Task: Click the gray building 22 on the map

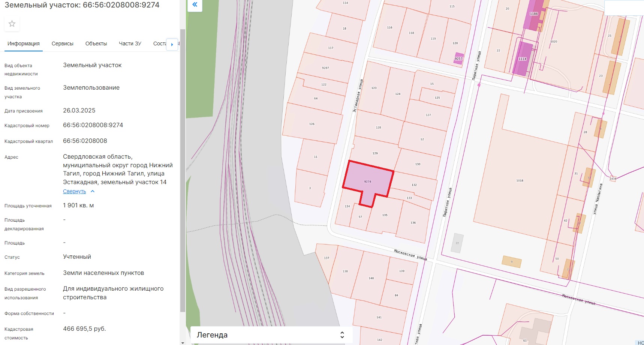Action: click(457, 243)
